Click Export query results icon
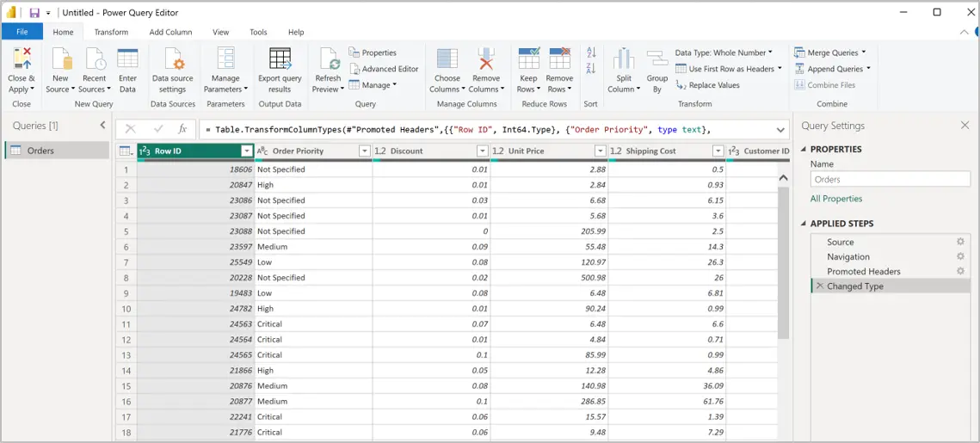Image resolution: width=980 pixels, height=443 pixels. (x=280, y=58)
